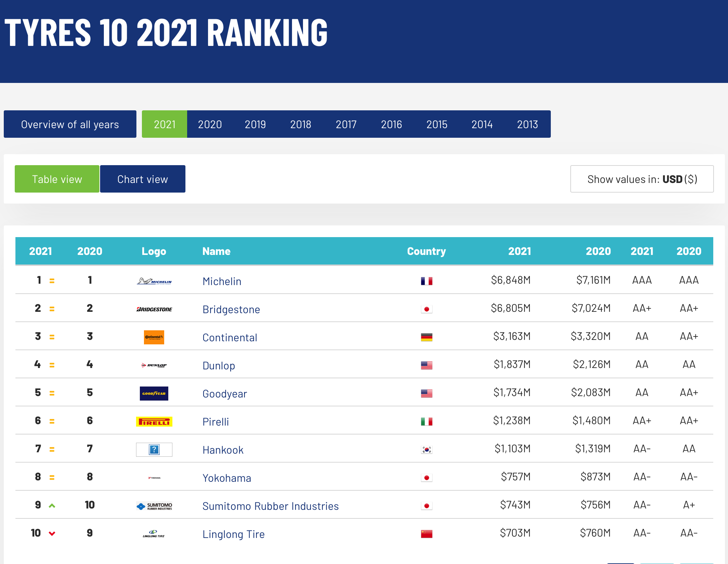Click Linglong Tire's 2021 value $703M
This screenshot has width=728, height=564.
[x=515, y=533]
